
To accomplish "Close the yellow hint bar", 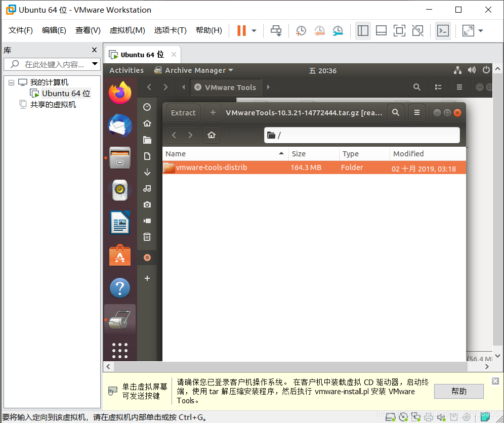I will (x=495, y=381).
